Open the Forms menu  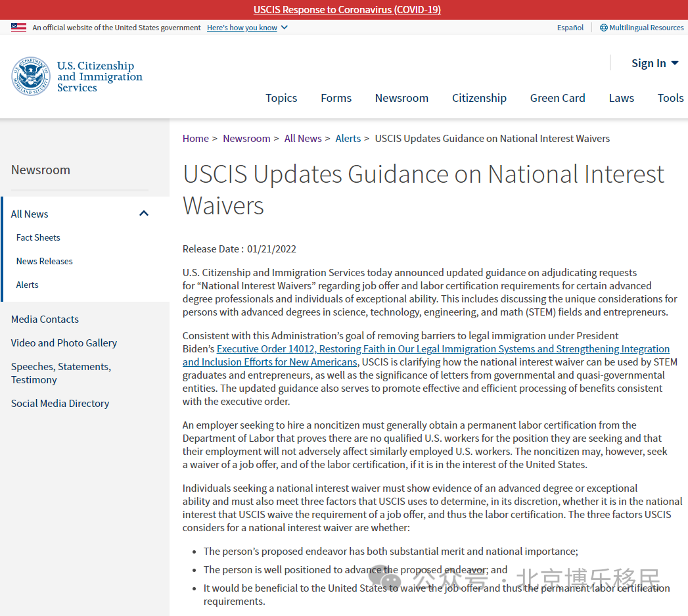tap(336, 98)
